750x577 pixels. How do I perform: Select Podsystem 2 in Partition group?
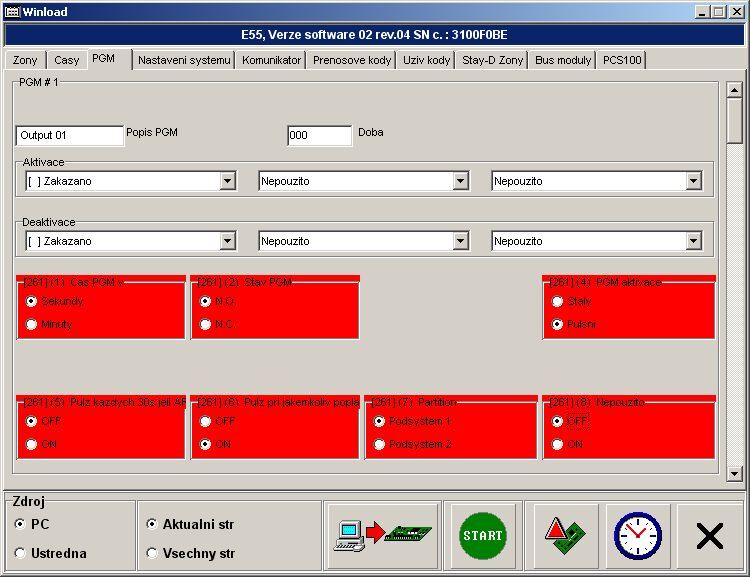(x=379, y=444)
